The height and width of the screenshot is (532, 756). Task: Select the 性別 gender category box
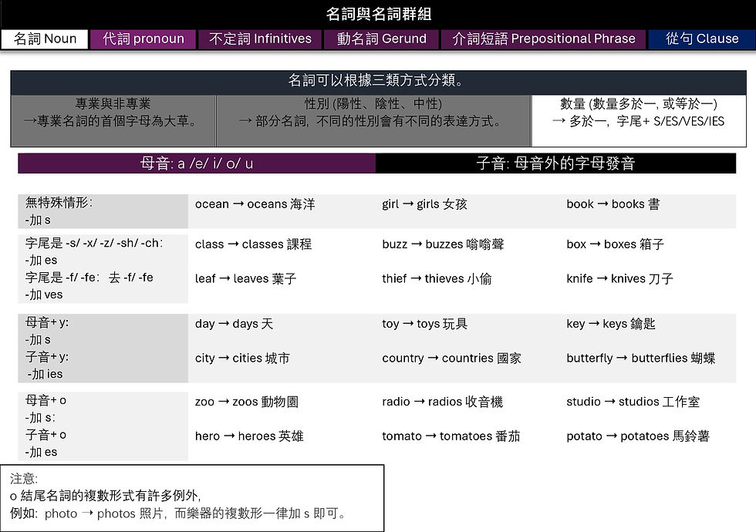tap(373, 120)
